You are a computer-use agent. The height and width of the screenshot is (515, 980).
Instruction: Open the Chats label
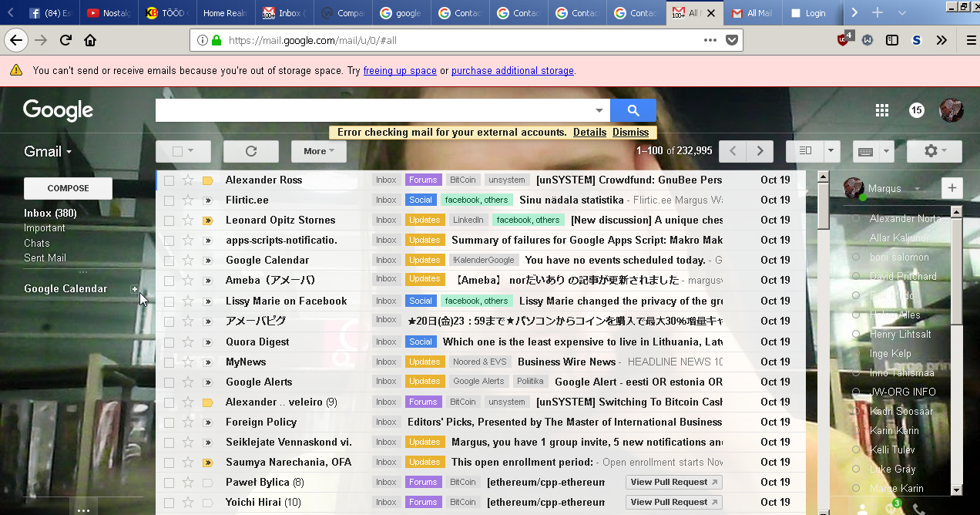pyautogui.click(x=36, y=244)
